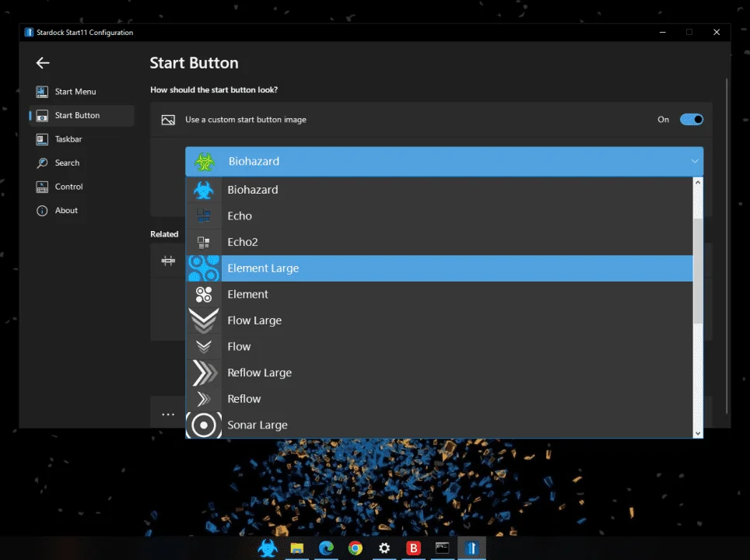This screenshot has height=560, width=750.
Task: Click the Sonar Large target icon
Action: 204,425
